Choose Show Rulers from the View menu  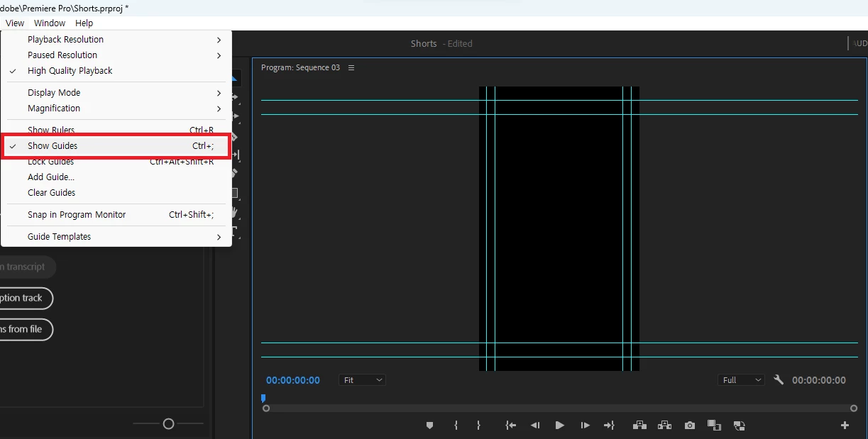tap(116, 130)
